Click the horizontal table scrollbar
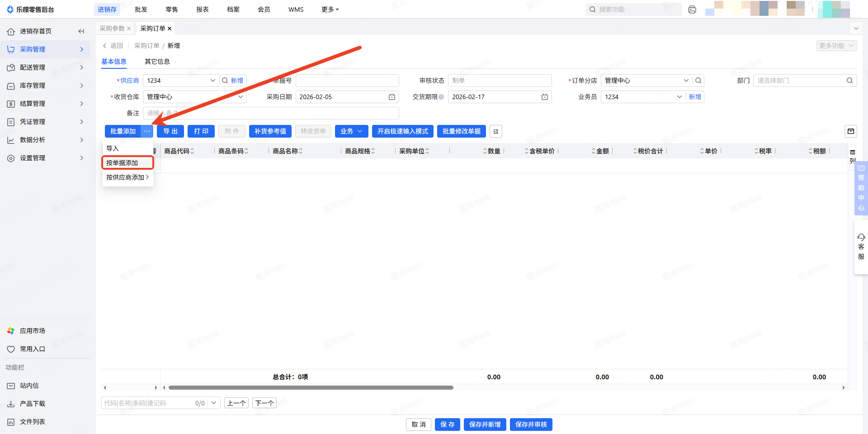Screen dimensions: 868x434 click(311, 387)
